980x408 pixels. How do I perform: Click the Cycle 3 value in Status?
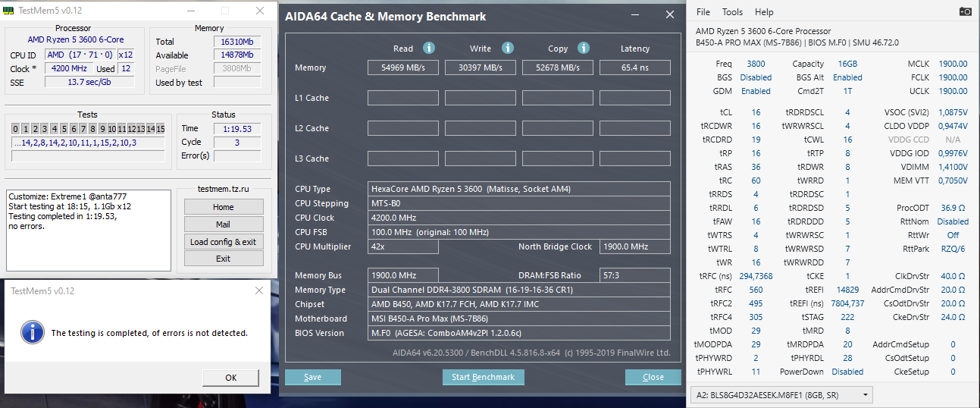(236, 142)
